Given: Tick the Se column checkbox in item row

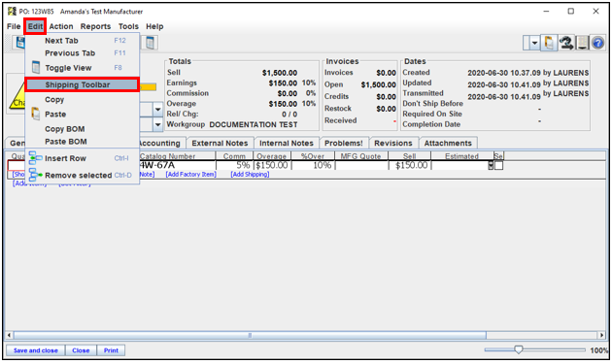Looking at the screenshot, I should tap(498, 165).
